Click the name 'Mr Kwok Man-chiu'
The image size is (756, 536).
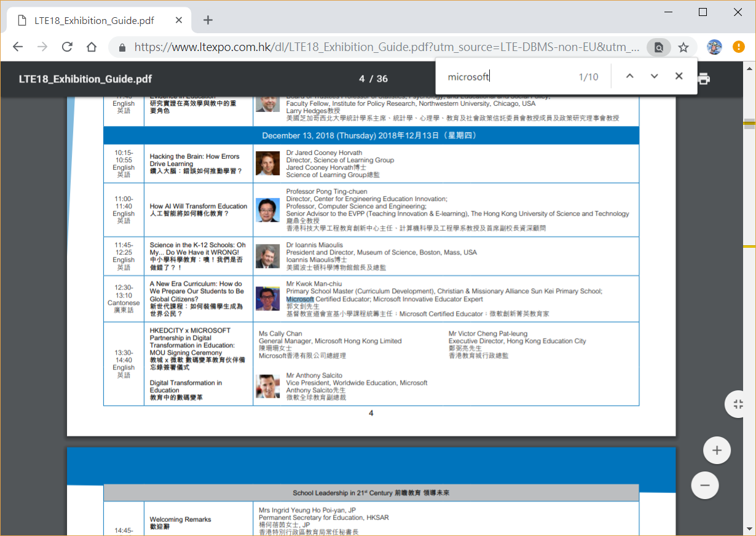tap(313, 284)
